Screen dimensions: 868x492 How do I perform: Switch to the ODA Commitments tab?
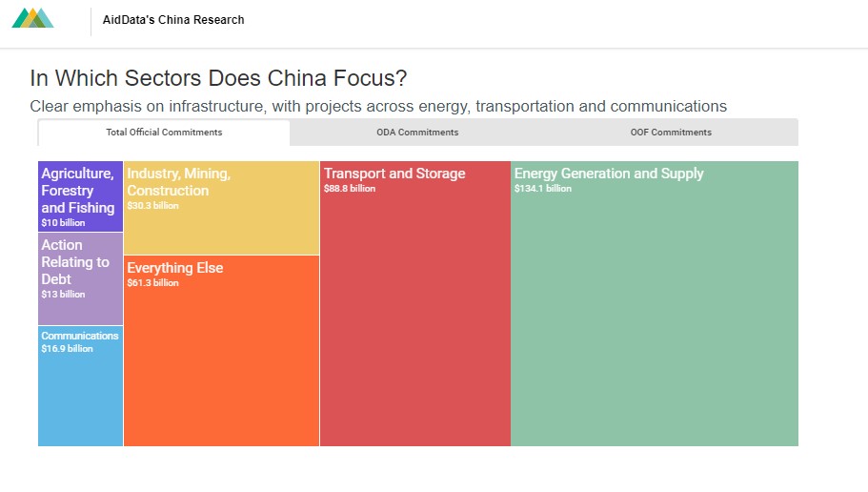417,133
